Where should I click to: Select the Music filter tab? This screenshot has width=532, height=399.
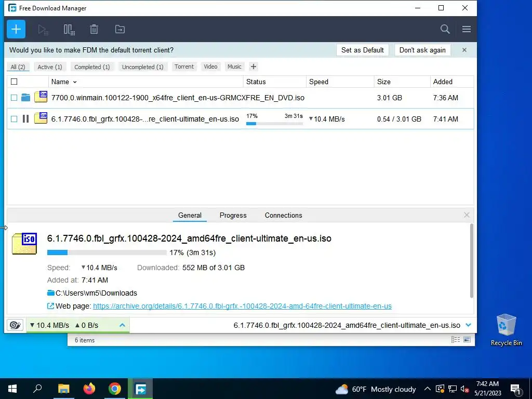point(234,66)
